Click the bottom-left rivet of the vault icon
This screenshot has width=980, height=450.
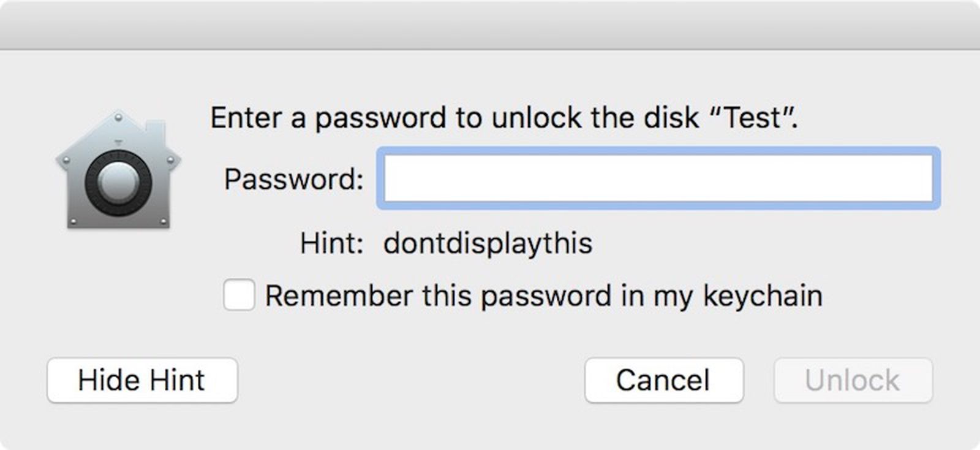point(73,221)
